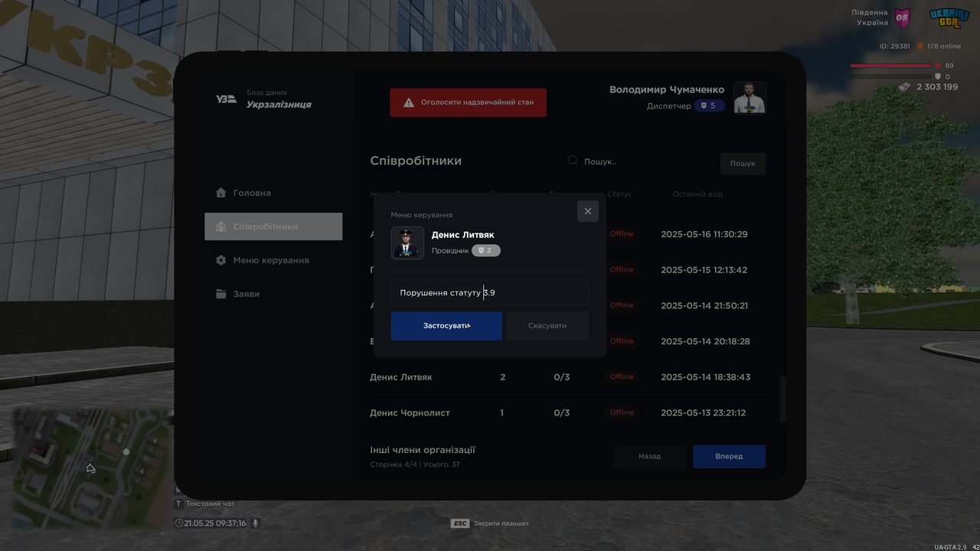Open Меню керування sidebar item
Screen dimensions: 980x551
273,260
